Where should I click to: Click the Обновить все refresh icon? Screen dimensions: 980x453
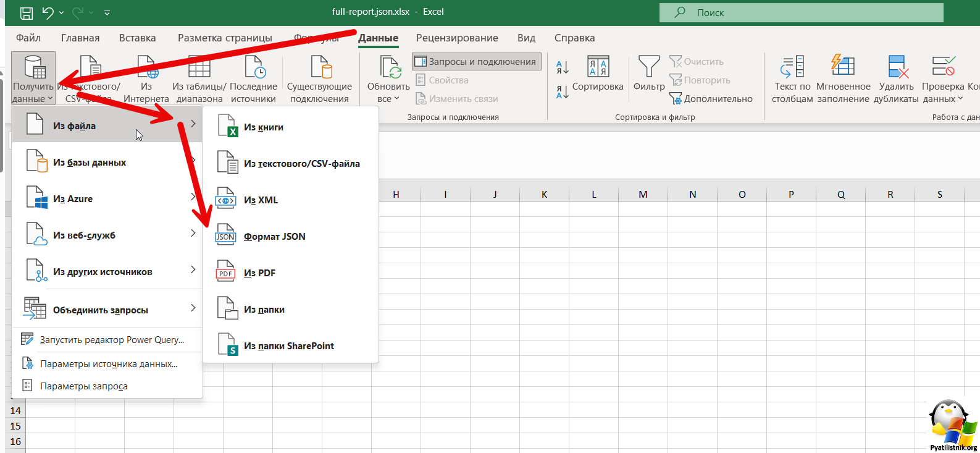389,67
